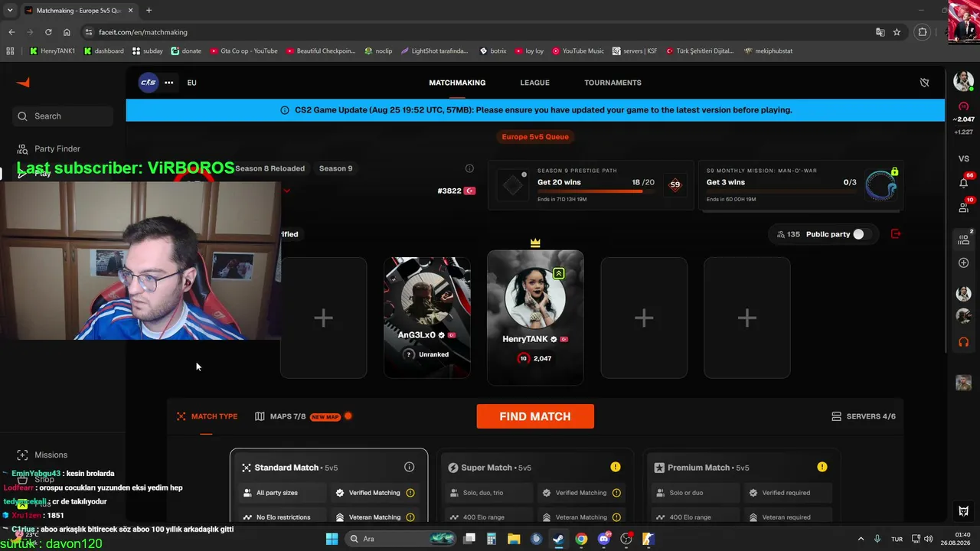Open the muted shield icon in the header
The image size is (980, 551).
[924, 83]
